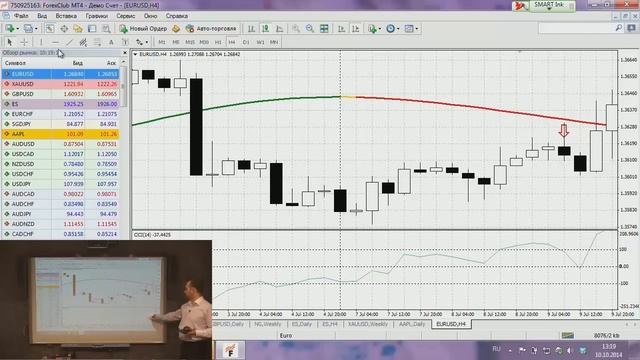This screenshot has width=640, height=360.
Task: Select the Trendline drawing tool
Action: pyautogui.click(x=69, y=42)
